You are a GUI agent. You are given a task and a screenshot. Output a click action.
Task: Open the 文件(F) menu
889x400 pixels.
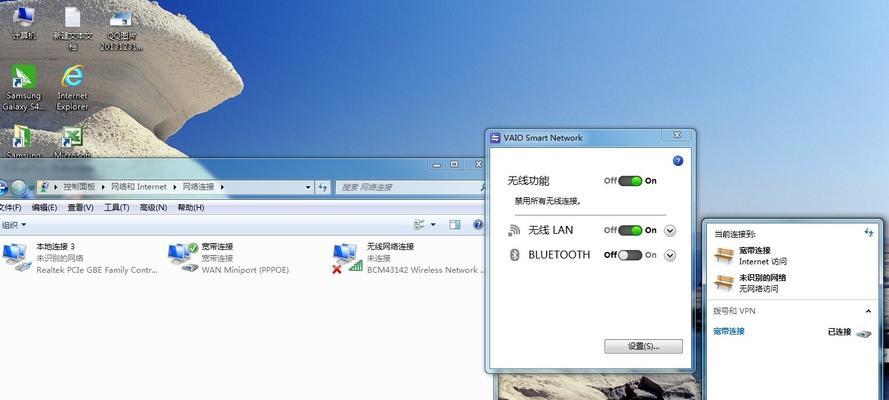pos(10,207)
